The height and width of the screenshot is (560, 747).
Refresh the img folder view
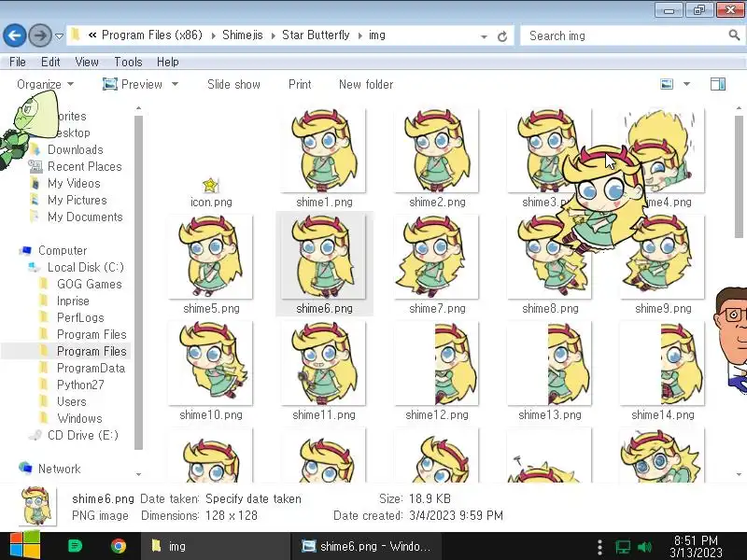point(502,36)
